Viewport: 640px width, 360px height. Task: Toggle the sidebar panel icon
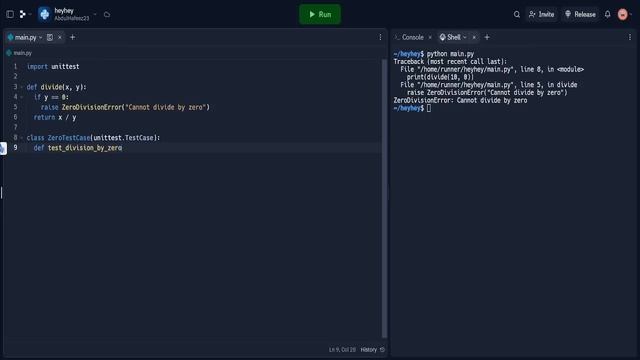tap(10, 14)
